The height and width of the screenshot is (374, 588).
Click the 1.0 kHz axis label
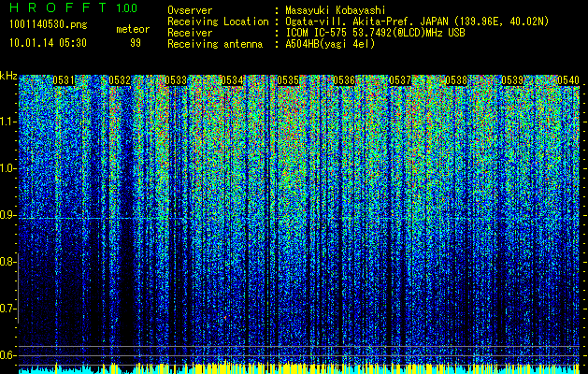(8, 168)
